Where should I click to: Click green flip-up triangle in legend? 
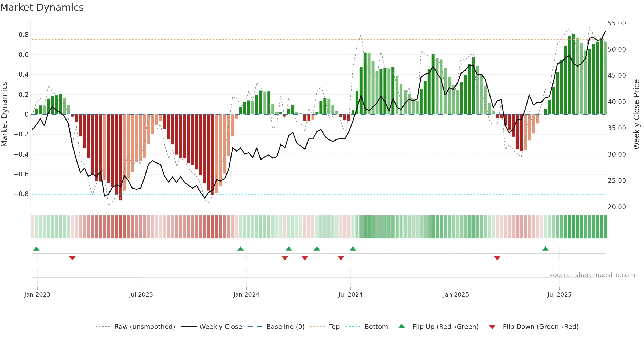pos(402,326)
